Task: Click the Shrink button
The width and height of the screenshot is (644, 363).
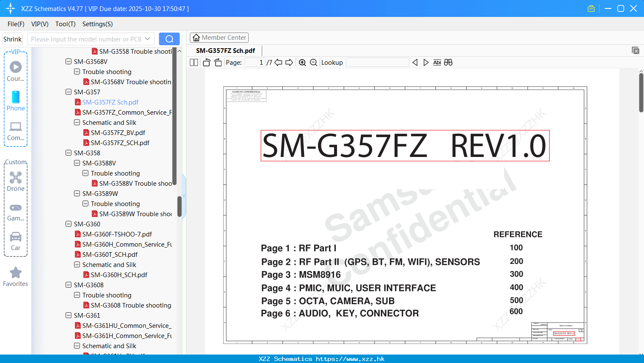Action: [x=13, y=39]
